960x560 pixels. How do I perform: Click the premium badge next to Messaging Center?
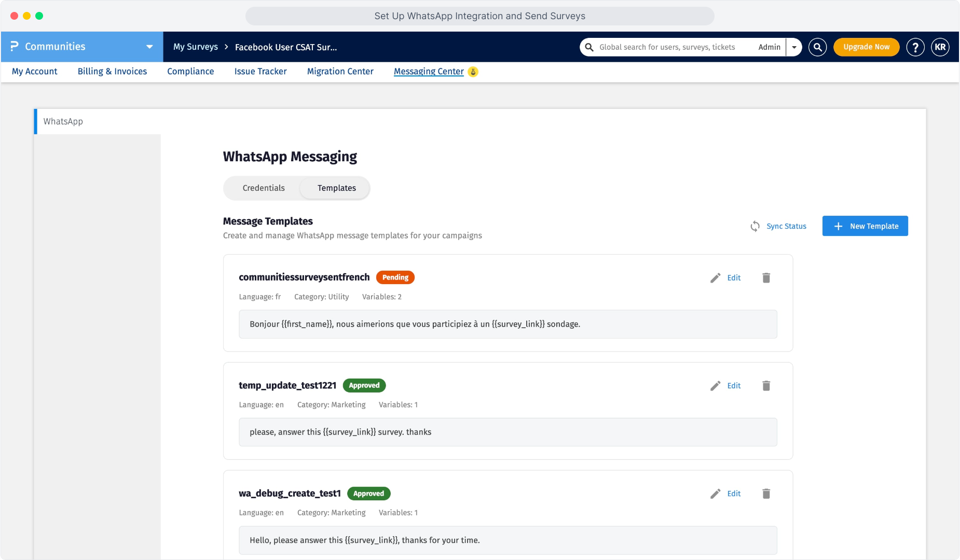click(x=473, y=72)
